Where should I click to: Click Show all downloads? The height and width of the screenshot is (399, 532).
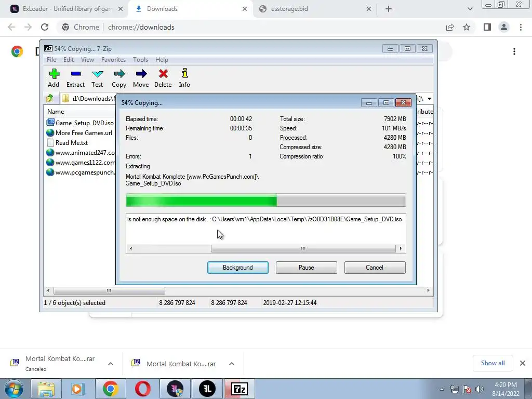(493, 363)
